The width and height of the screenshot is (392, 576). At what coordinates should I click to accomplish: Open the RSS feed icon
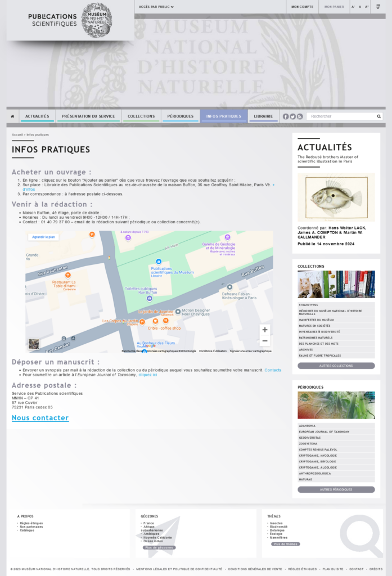[x=300, y=116]
